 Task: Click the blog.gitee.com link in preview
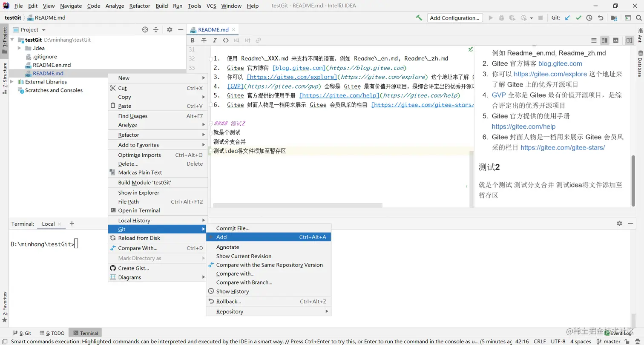[x=560, y=63]
